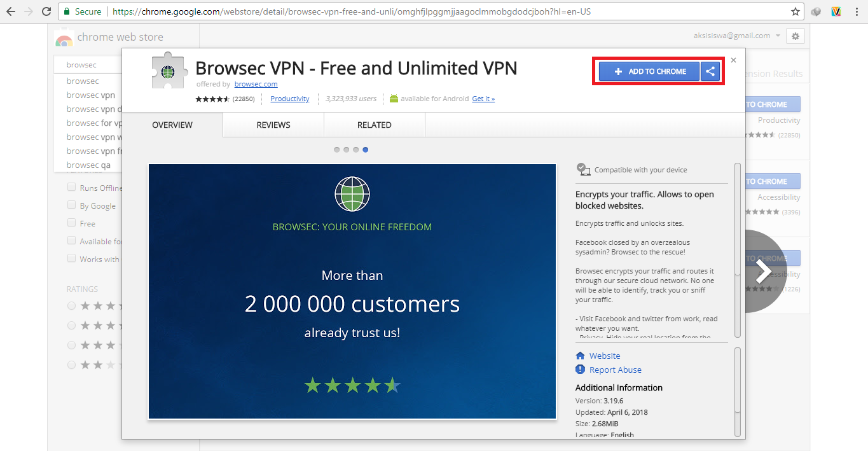868x451 pixels.
Task: Click the Android robot icon
Action: pyautogui.click(x=394, y=99)
